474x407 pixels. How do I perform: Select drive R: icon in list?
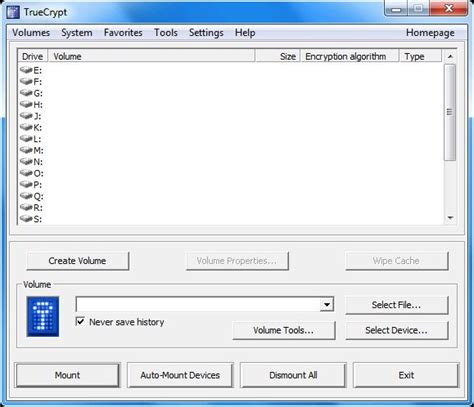pos(26,207)
